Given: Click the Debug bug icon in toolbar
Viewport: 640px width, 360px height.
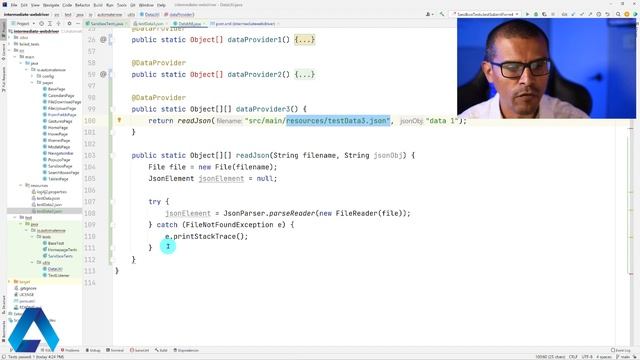Looking at the screenshot, I should 536,14.
